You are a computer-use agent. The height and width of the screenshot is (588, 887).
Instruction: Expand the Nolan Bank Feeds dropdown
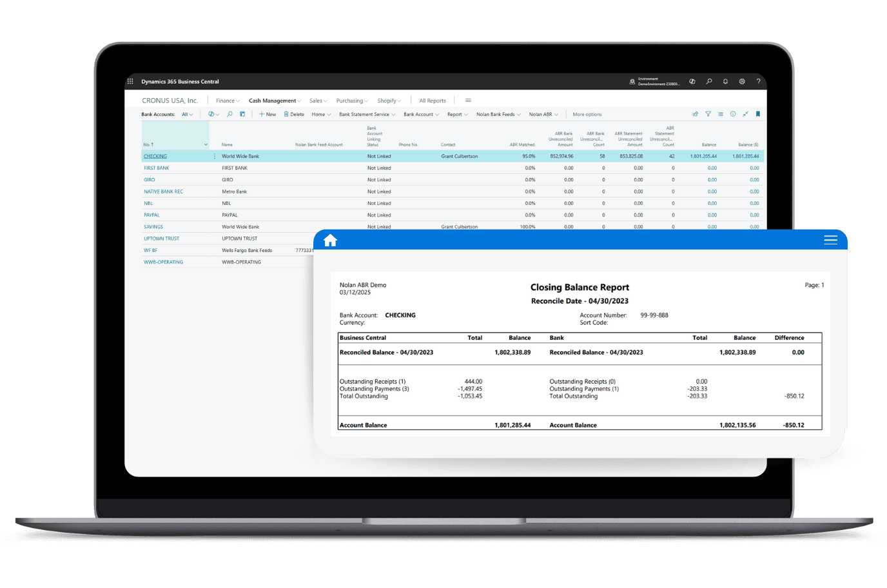pos(498,114)
